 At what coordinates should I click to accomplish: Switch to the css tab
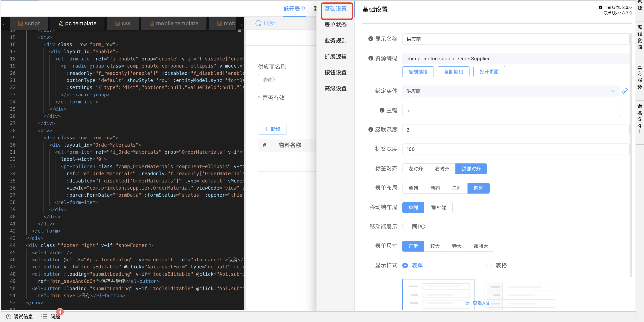click(123, 23)
